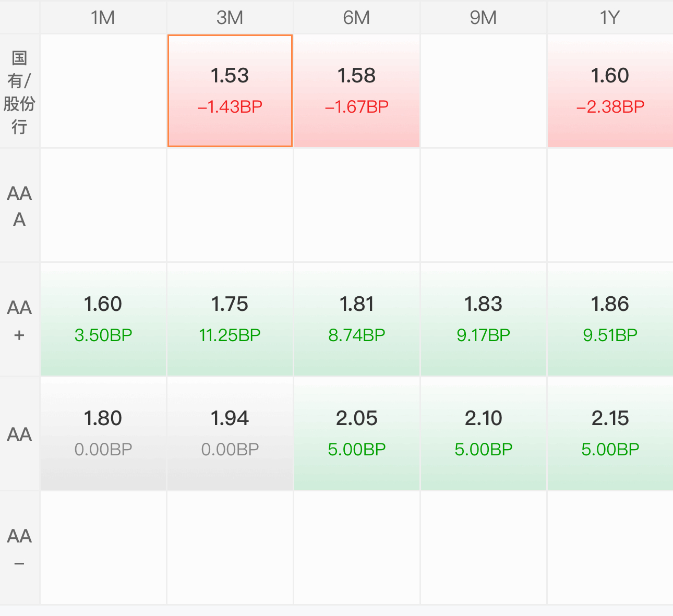Select the AA 9M 2.10 cell

click(x=484, y=433)
